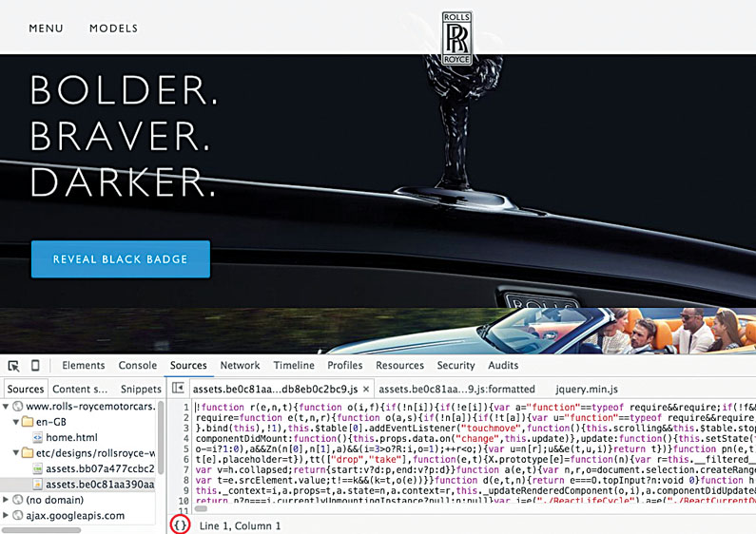Switch to assets.be0c81aa...9.js:formatted file tab
The image size is (756, 534).
[x=456, y=389]
